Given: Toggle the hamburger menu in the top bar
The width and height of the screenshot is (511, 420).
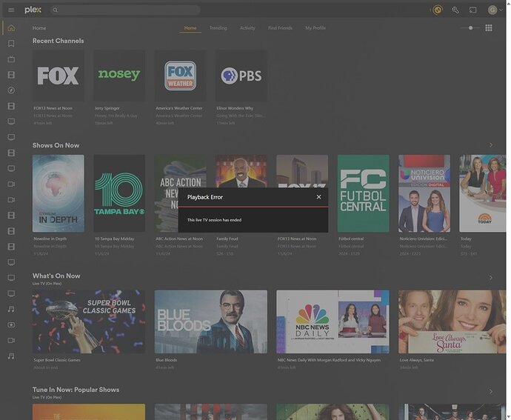Looking at the screenshot, I should 11,10.
